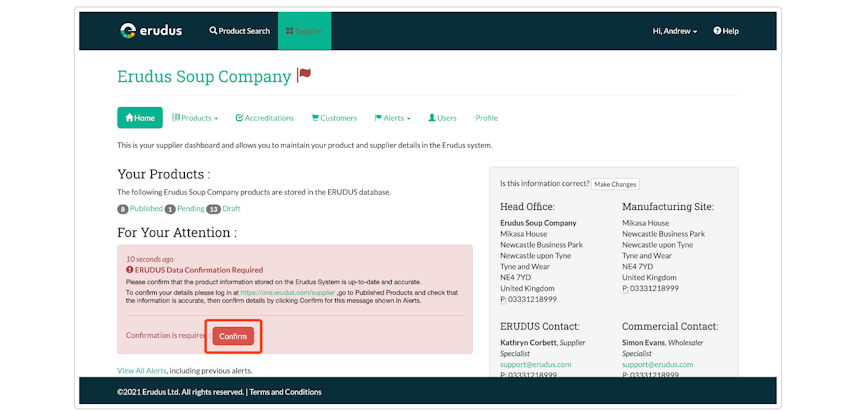This screenshot has height=412, width=858.
Task: Click the Erudus logo
Action: click(151, 31)
